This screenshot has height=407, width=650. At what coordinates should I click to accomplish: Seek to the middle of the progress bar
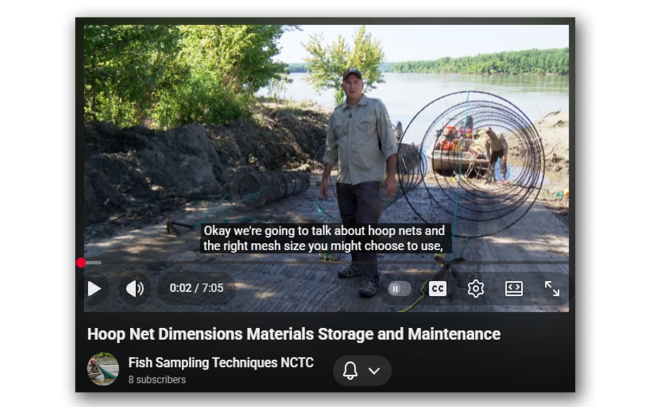(326, 262)
